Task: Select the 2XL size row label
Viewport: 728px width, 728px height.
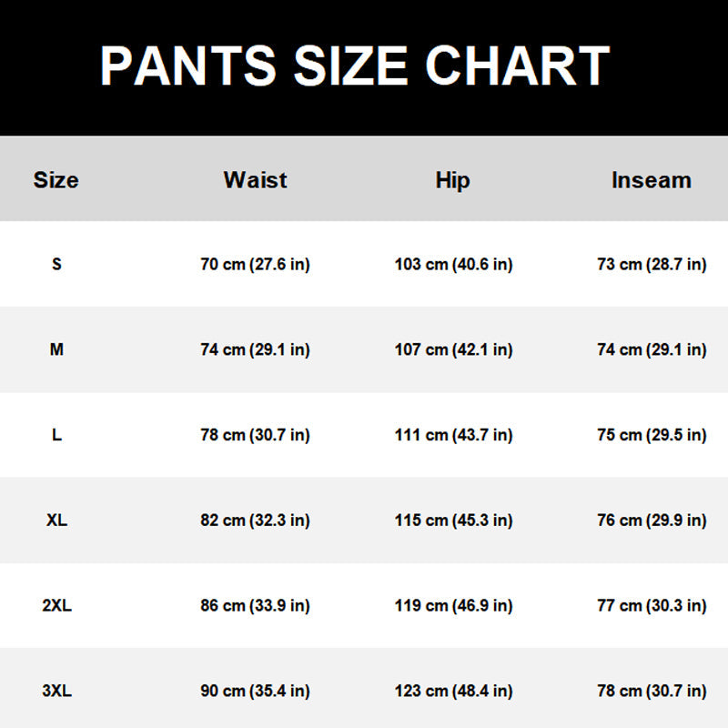Action: coord(56,606)
